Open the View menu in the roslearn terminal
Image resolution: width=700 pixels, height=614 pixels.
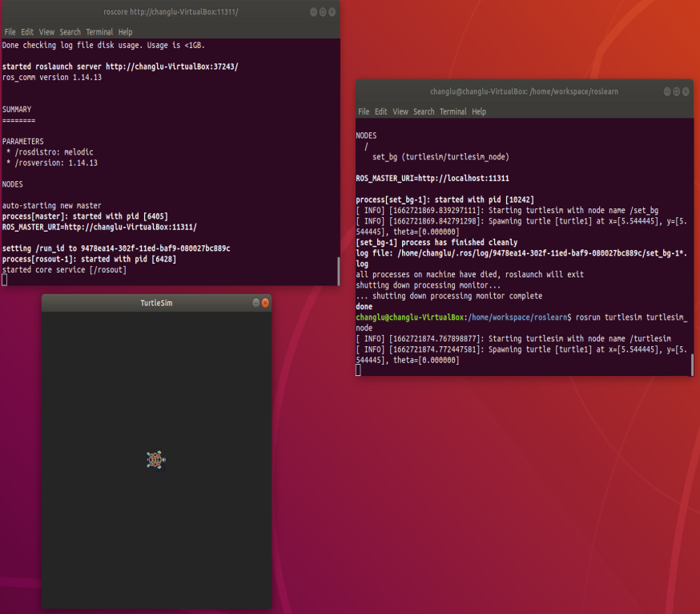tap(400, 111)
